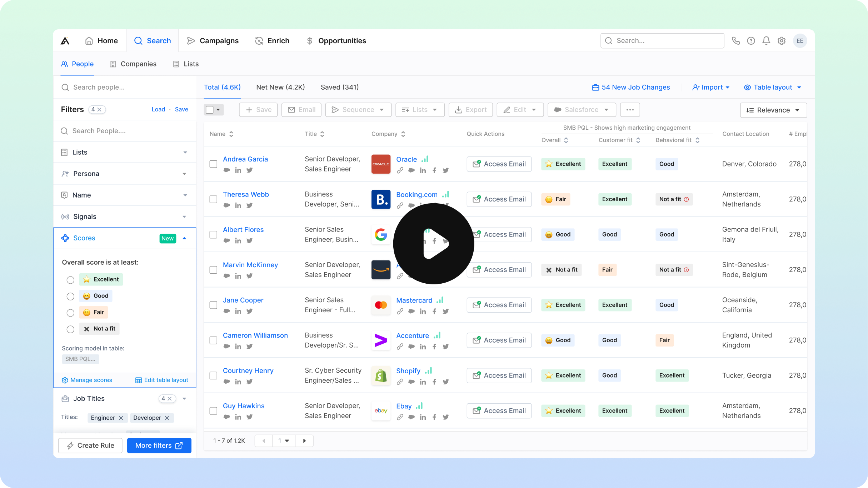
Task: Check the box for Jane Cooper
Action: coord(213,305)
